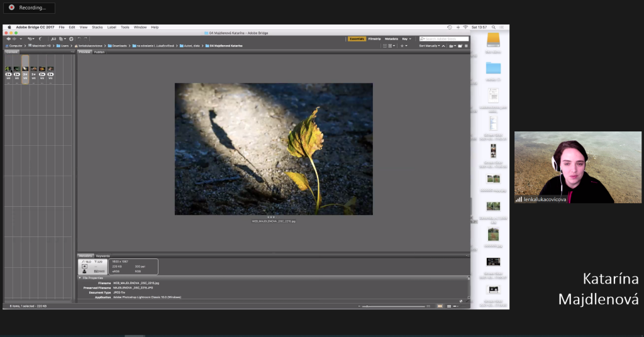644x337 pixels.
Task: Click the view content as thumbnails icon
Action: pos(440,306)
